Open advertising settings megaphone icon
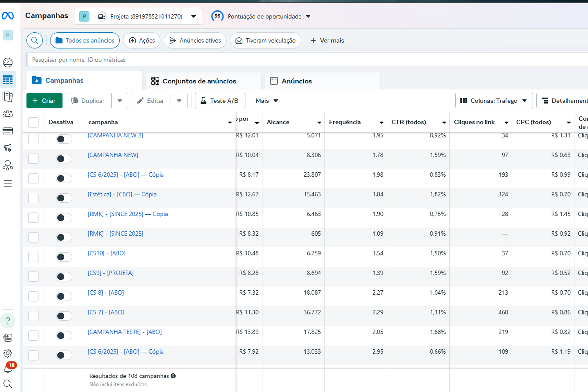 tap(8, 148)
